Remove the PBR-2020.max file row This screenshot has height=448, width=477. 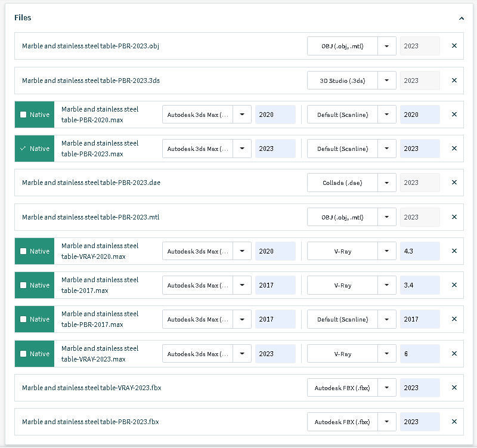(454, 115)
